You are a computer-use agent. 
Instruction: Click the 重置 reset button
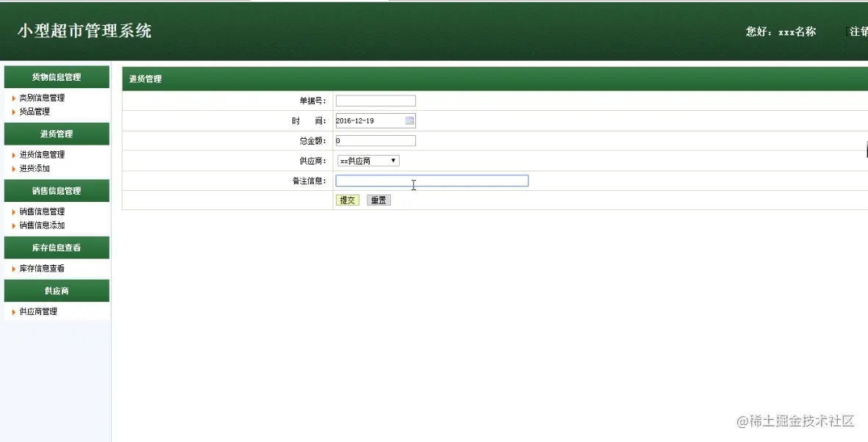(379, 200)
